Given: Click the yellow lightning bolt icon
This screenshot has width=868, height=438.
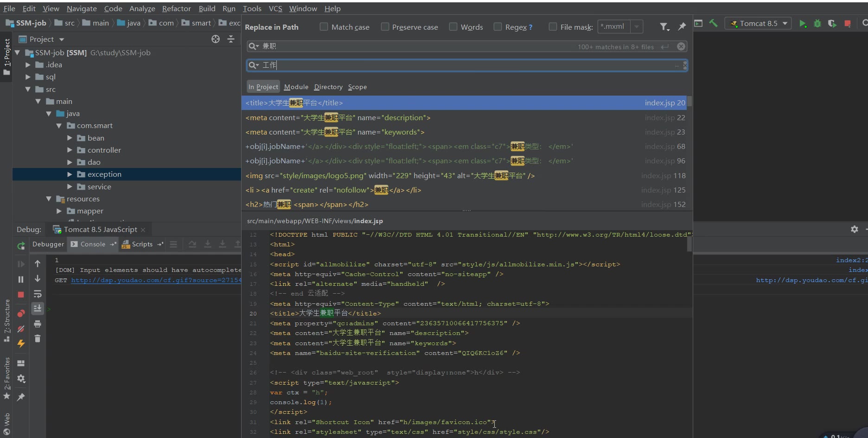Looking at the screenshot, I should point(21,343).
